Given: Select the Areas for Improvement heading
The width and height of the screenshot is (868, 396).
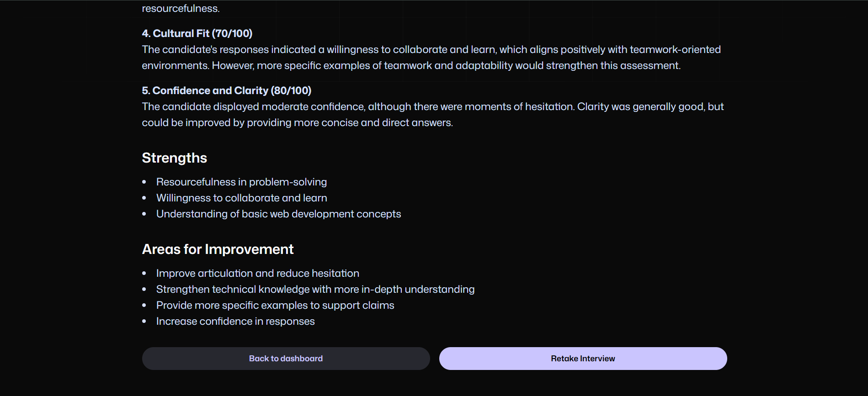Looking at the screenshot, I should pyautogui.click(x=218, y=249).
